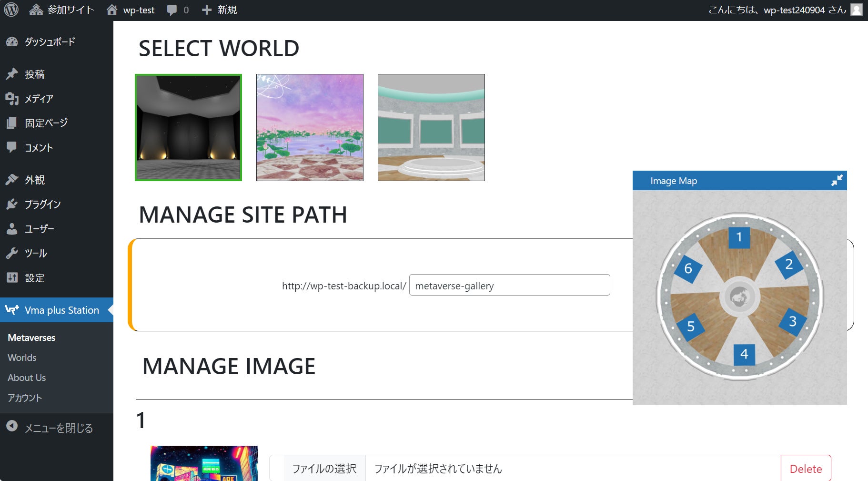Image resolution: width=868 pixels, height=481 pixels.
Task: Select the dark gallery world thumbnail
Action: 188,127
